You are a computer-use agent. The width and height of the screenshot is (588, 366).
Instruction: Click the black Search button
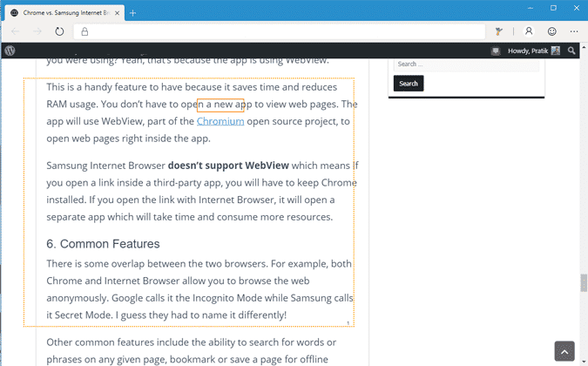pyautogui.click(x=409, y=84)
